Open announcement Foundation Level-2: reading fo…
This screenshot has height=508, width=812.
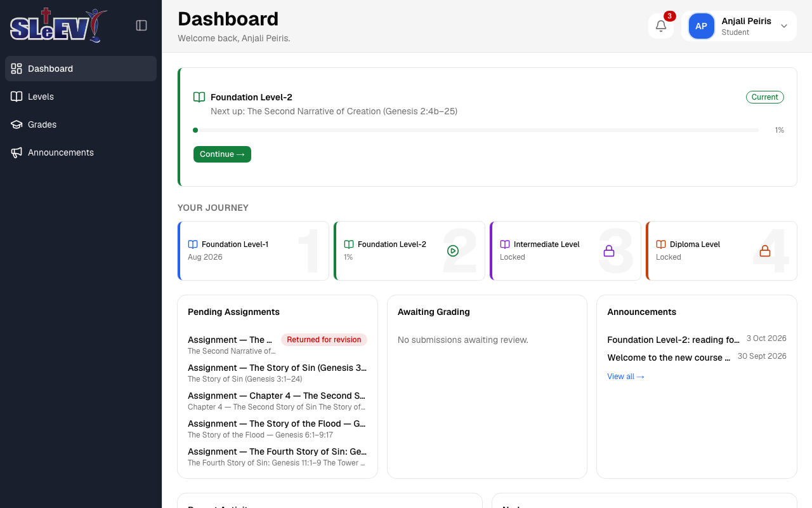point(674,340)
